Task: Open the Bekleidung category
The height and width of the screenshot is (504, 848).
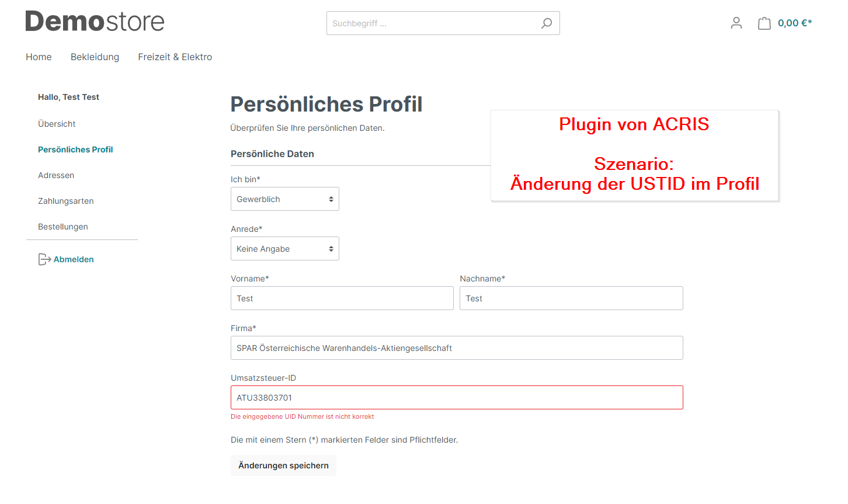Action: coord(95,57)
